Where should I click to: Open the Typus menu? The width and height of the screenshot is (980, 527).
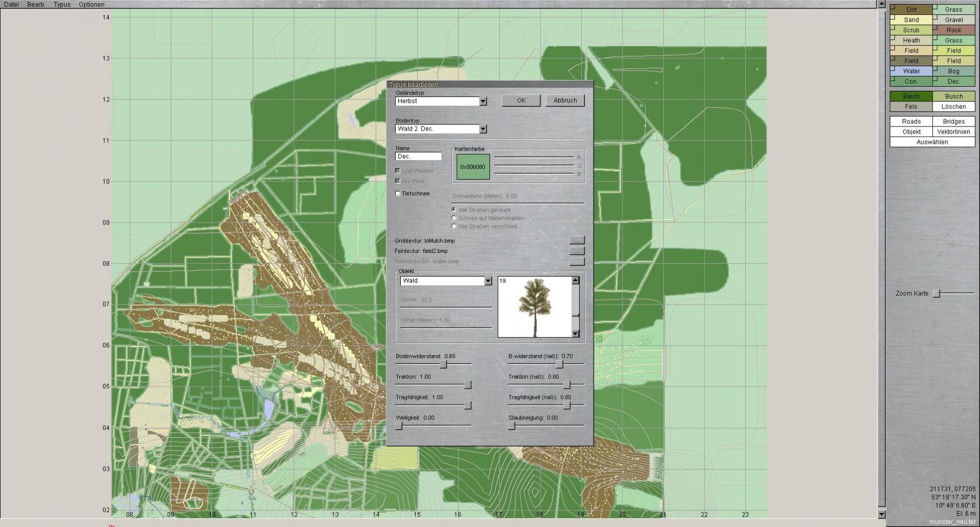62,4
